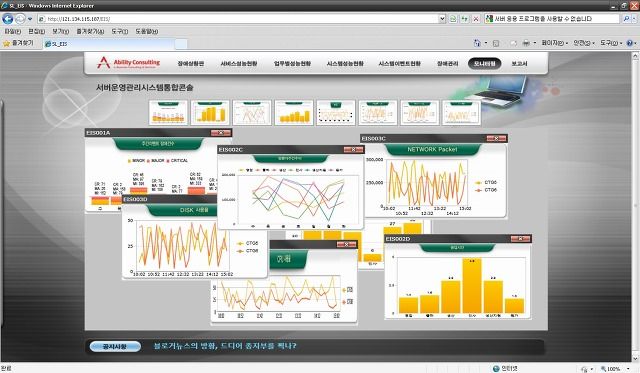The width and height of the screenshot is (640, 373).
Task: Open the 보기(V) menu
Action: [60, 31]
